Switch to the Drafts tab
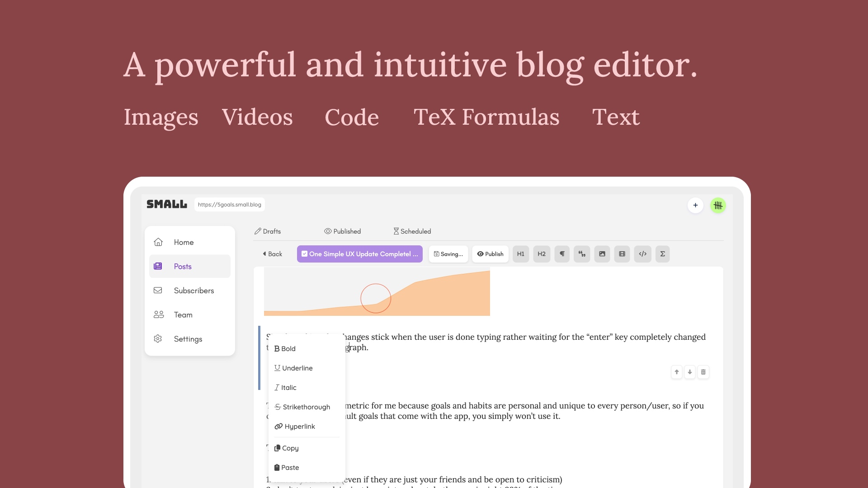 click(268, 231)
